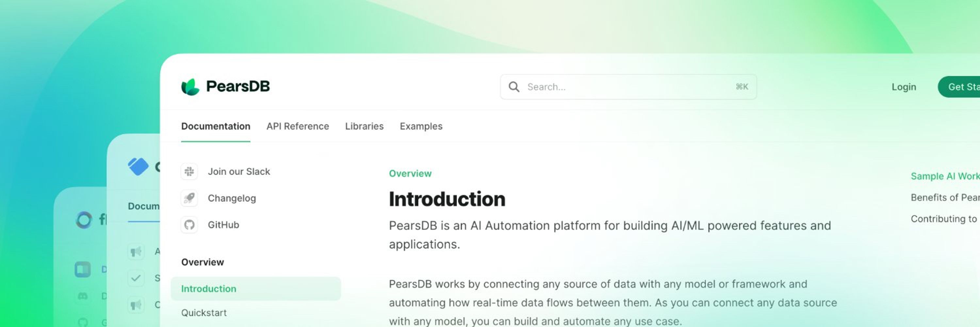The image size is (980, 327).
Task: Click the 'PearsDB works by connecting' paragraph
Action: click(x=613, y=302)
